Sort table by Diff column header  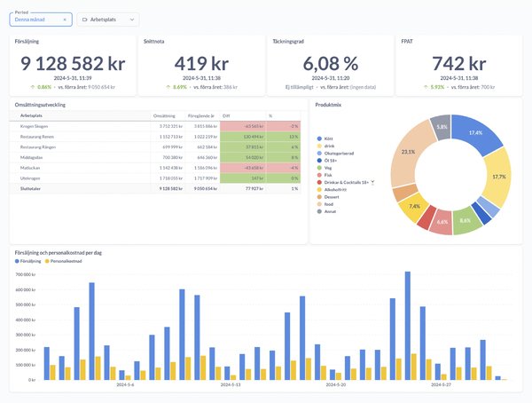click(226, 115)
